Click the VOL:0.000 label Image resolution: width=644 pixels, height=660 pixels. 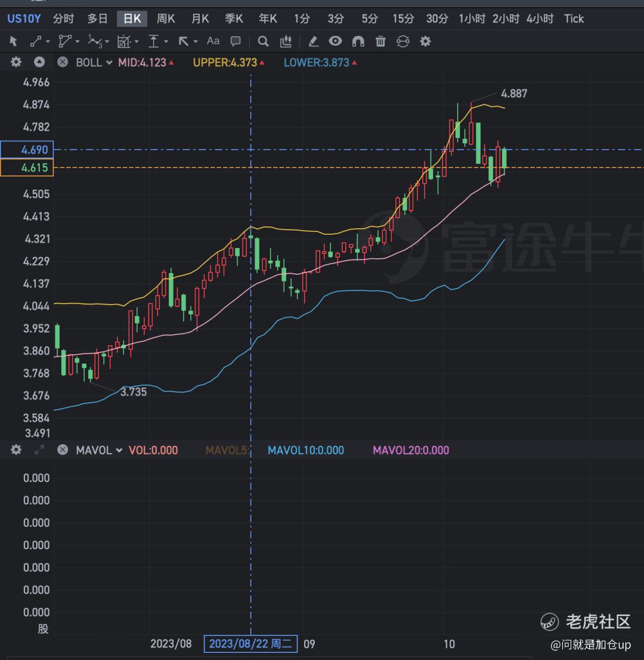tap(153, 450)
